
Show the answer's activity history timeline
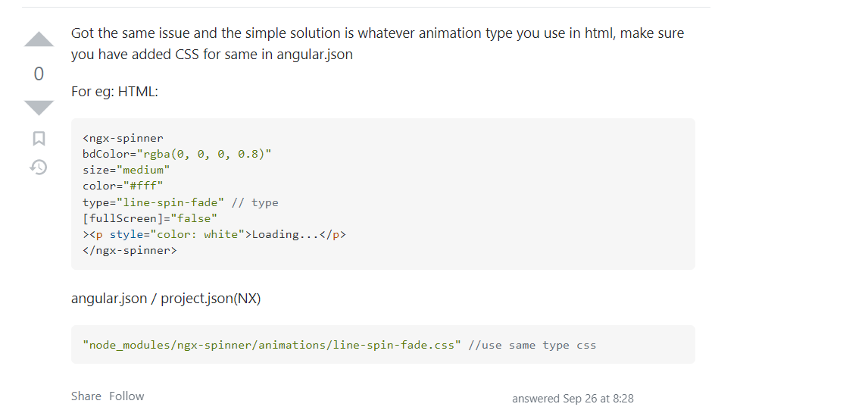(x=39, y=167)
